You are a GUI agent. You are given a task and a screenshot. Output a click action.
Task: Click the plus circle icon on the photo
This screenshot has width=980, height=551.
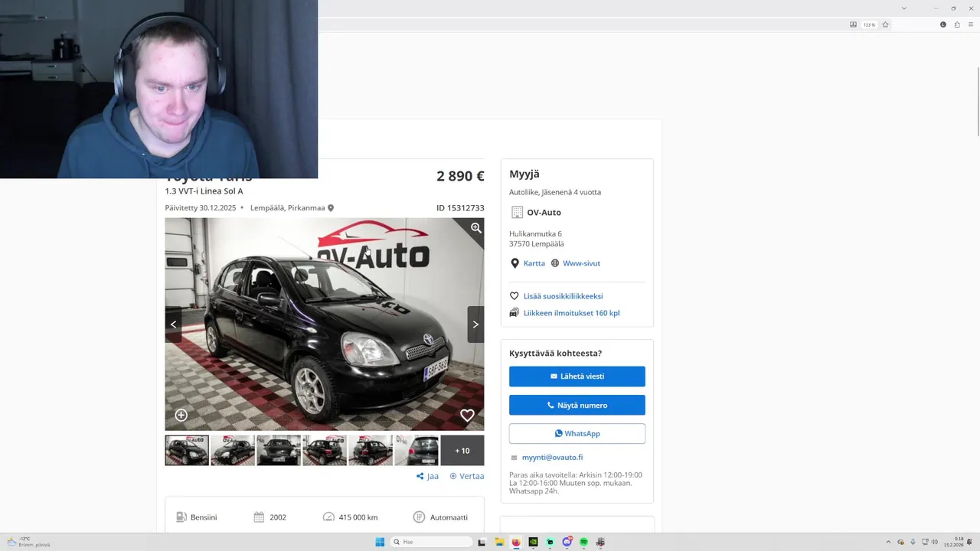(181, 415)
